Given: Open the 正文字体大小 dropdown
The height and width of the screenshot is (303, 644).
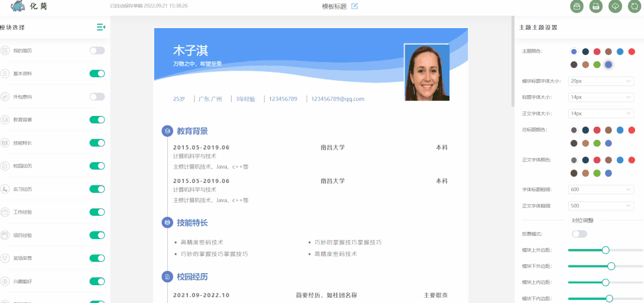Looking at the screenshot, I should [601, 114].
